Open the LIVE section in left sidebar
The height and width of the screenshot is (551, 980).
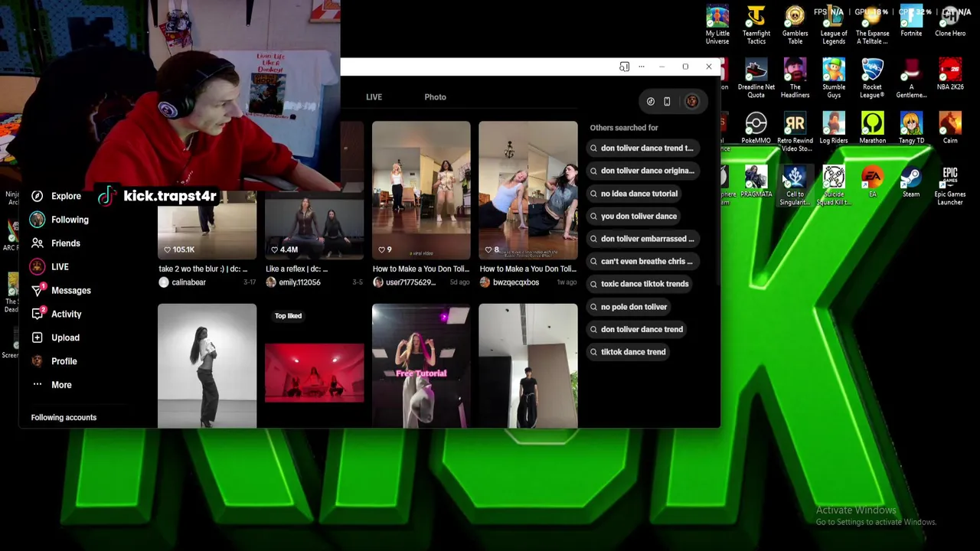[50, 267]
